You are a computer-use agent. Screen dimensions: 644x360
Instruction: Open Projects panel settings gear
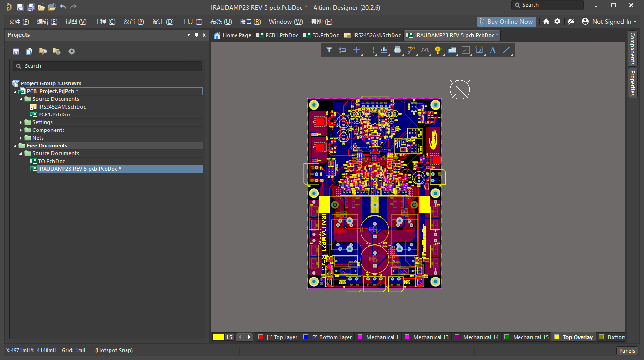point(72,51)
